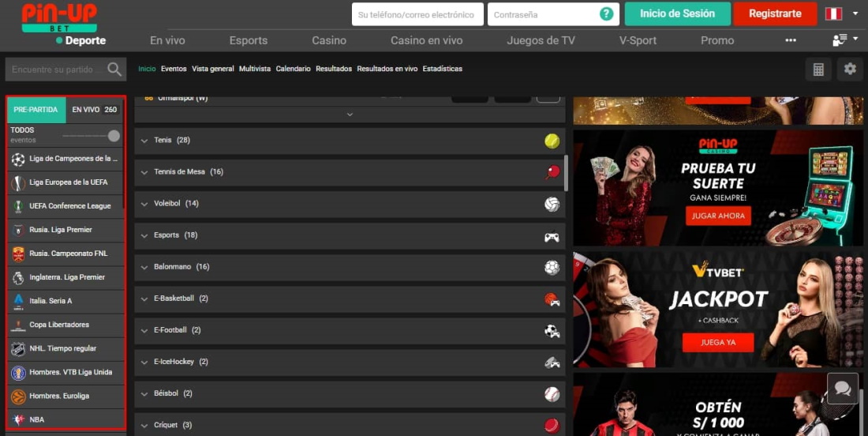The image size is (868, 436).
Task: Click the support operator icon in header
Action: tap(840, 40)
